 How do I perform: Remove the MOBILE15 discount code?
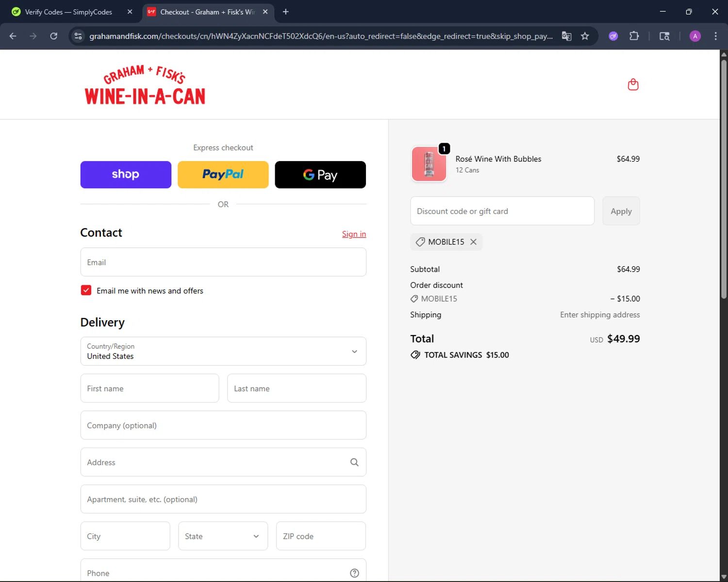(x=473, y=242)
